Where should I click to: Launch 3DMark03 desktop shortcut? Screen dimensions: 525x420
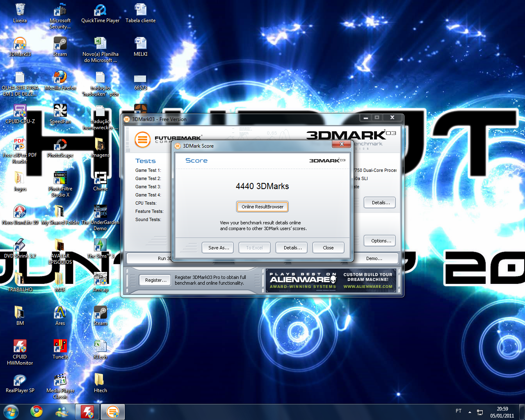pos(20,47)
